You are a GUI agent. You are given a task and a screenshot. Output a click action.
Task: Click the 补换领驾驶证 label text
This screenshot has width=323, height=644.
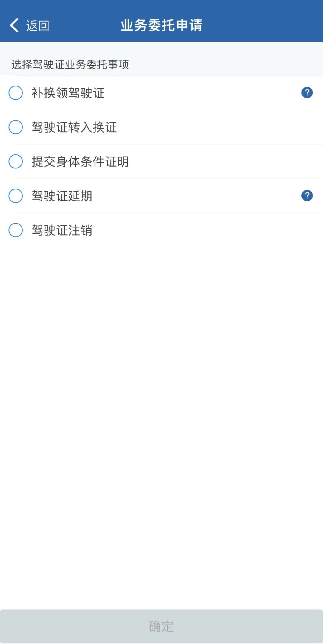tap(68, 93)
